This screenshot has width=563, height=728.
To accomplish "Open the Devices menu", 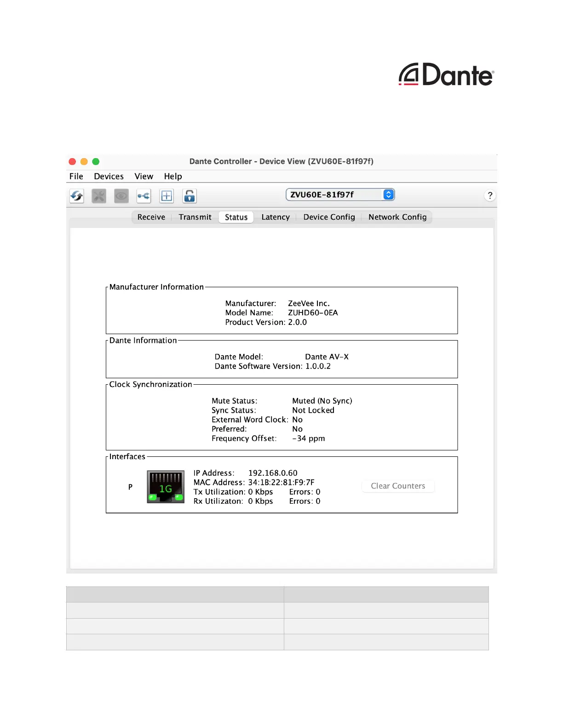I will [109, 176].
